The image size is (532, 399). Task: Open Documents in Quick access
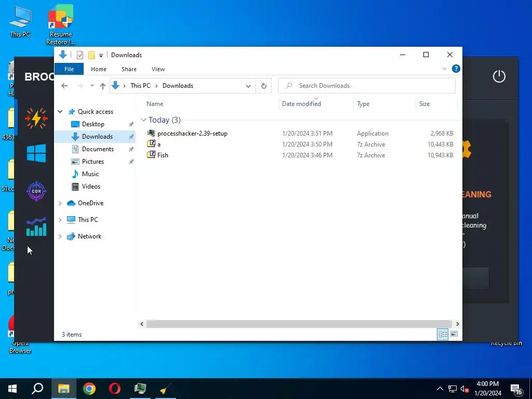[x=98, y=149]
